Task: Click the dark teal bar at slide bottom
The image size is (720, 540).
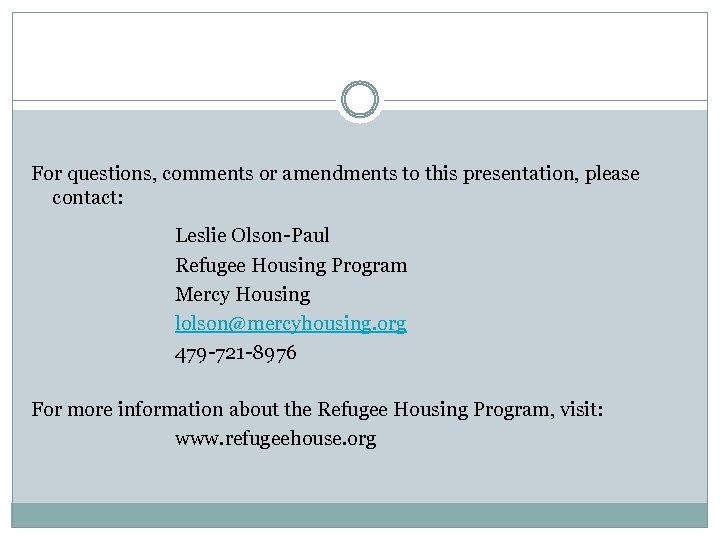Action: point(360,514)
